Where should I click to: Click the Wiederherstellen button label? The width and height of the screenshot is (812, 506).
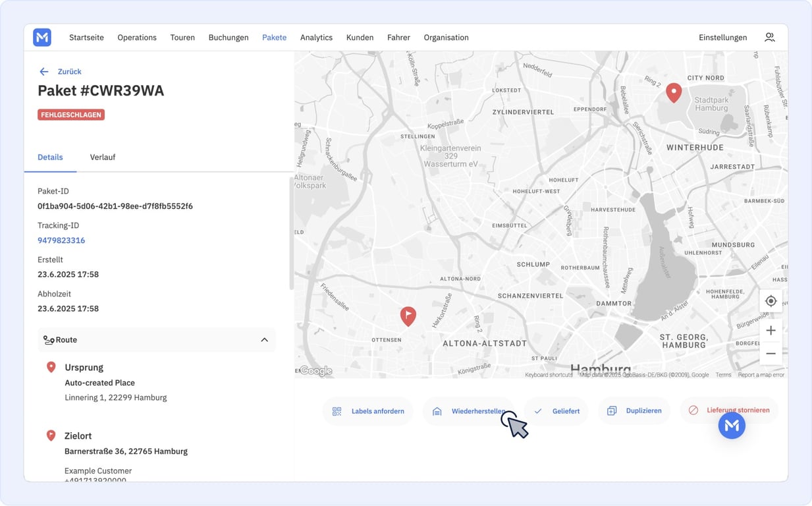478,411
